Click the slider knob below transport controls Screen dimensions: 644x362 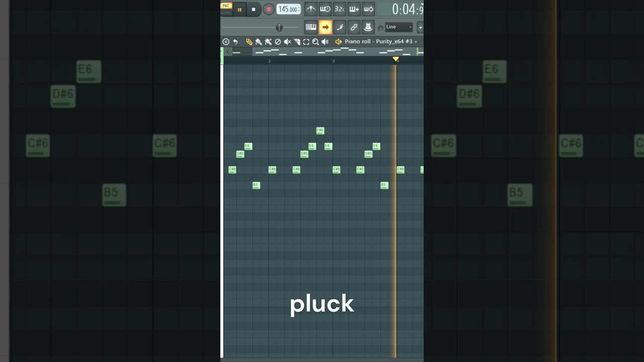point(279,28)
